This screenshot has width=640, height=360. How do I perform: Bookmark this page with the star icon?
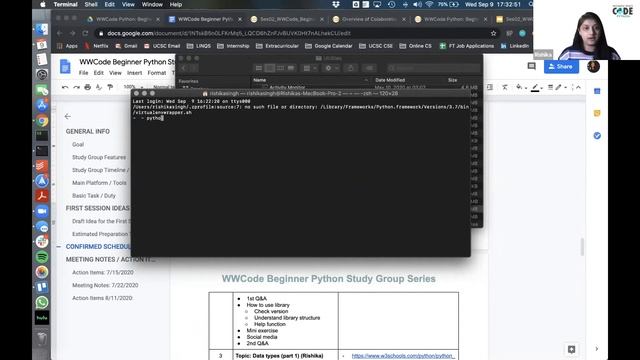[493, 33]
